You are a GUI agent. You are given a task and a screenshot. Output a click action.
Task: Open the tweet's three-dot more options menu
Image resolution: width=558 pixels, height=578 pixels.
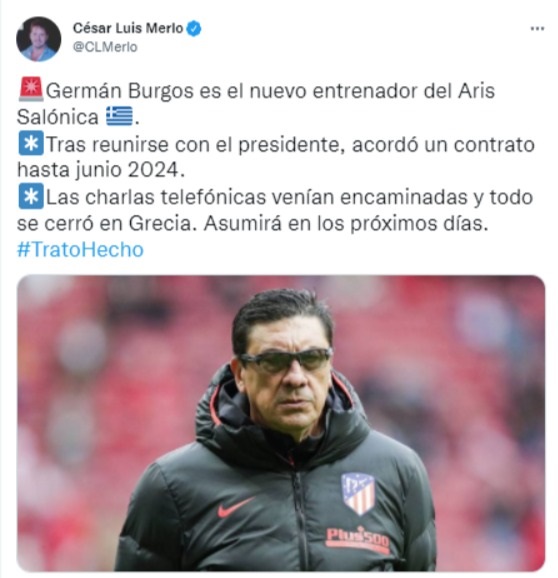pyautogui.click(x=537, y=29)
